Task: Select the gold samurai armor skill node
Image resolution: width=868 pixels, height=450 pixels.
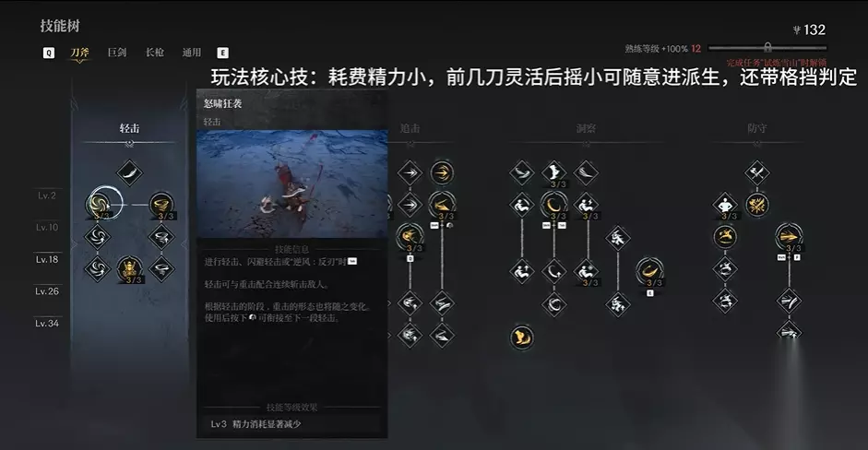Action: tap(129, 270)
